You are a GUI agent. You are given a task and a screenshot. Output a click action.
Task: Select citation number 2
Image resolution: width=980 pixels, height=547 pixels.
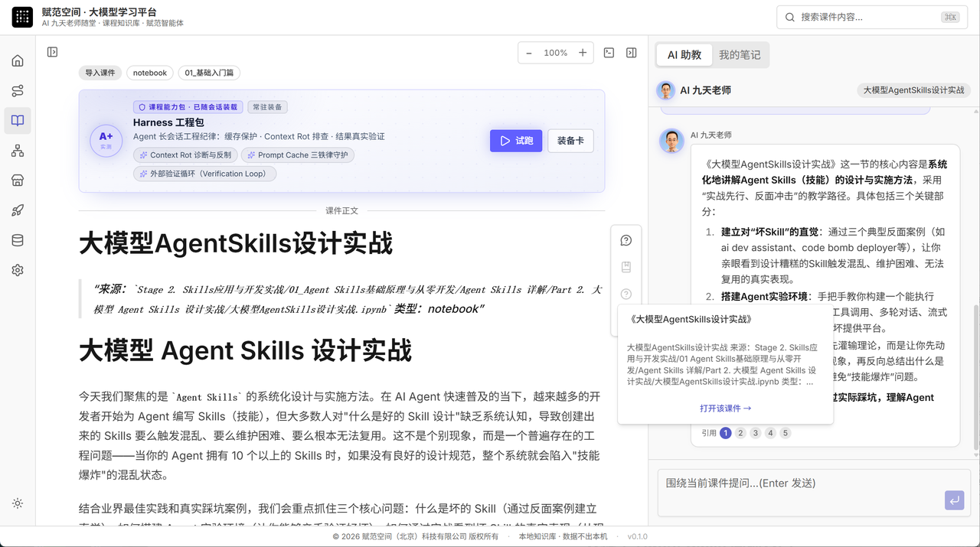740,433
